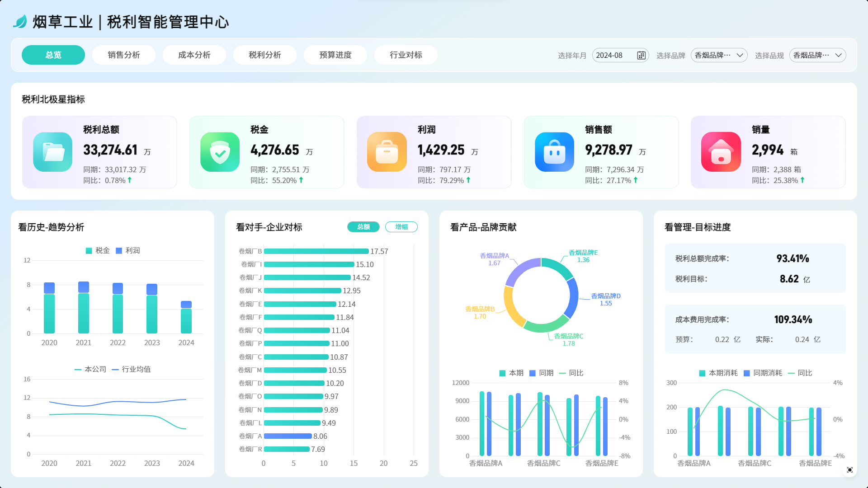Open the 税利分析 tab
Screen dimensions: 868x488
[265, 55]
